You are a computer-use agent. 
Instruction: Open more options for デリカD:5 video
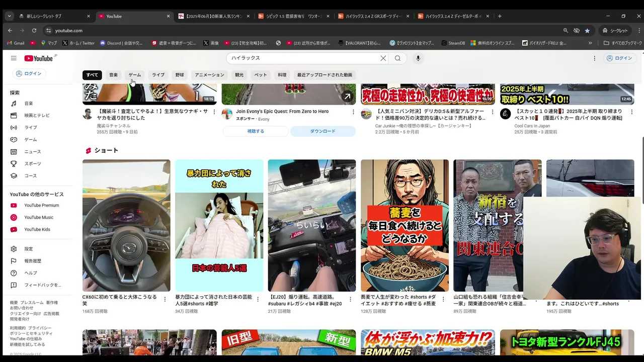click(x=493, y=112)
